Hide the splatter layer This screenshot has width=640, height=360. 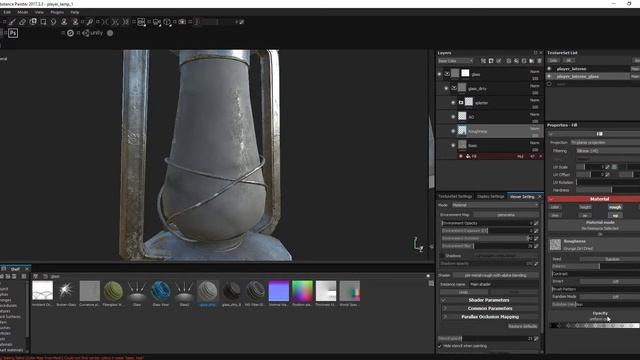click(453, 103)
